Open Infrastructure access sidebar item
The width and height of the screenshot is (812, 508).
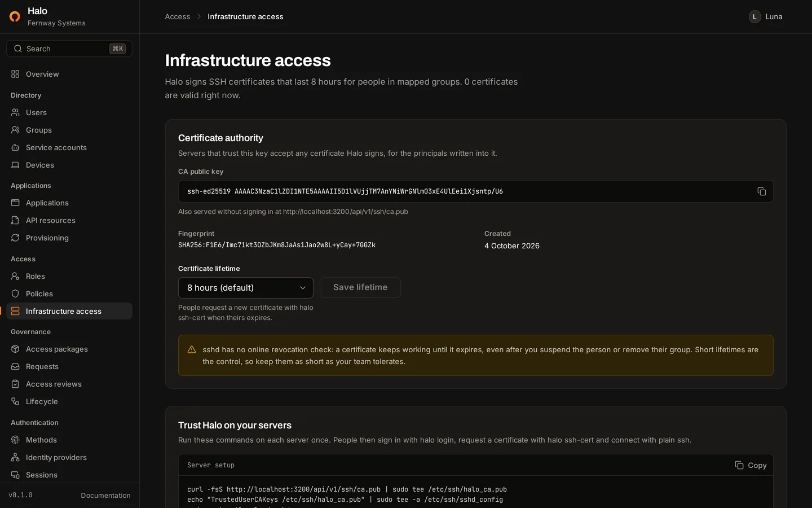click(x=69, y=311)
